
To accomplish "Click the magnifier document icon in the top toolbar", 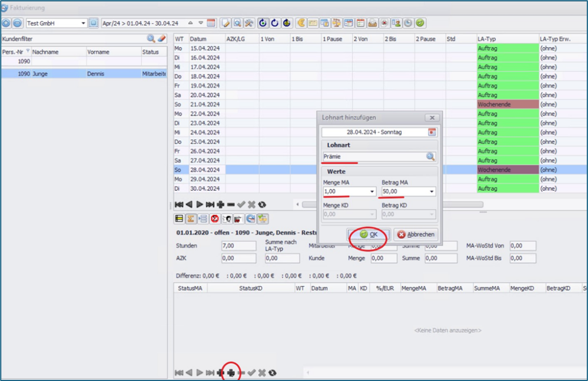I will coord(237,23).
